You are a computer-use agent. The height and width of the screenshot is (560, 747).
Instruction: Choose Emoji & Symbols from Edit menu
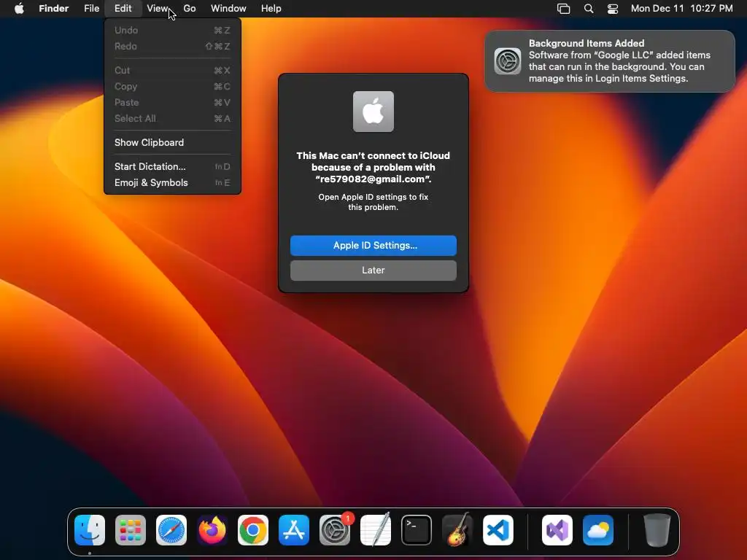click(172, 183)
